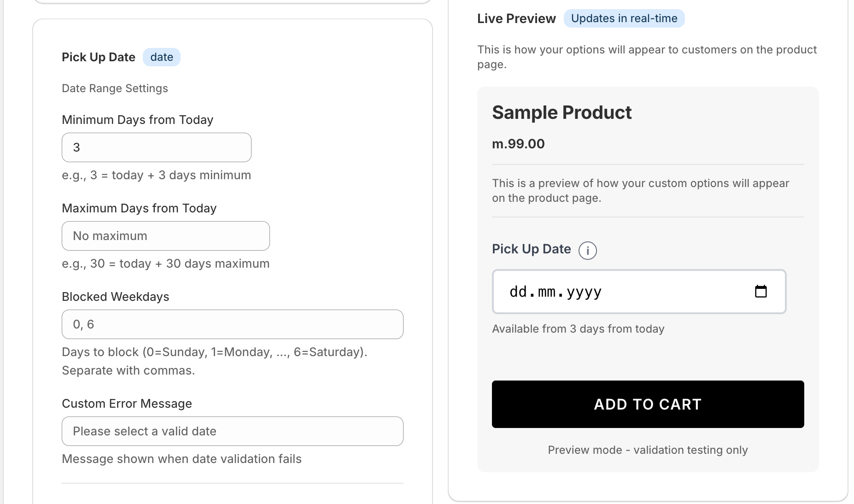The height and width of the screenshot is (504, 854).
Task: Click the Pick Up Date section heading
Action: 98,57
